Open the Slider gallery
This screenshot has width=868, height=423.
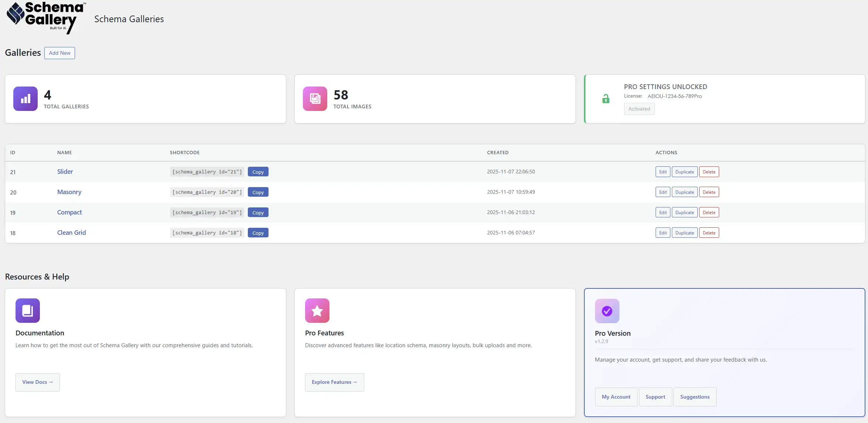65,171
